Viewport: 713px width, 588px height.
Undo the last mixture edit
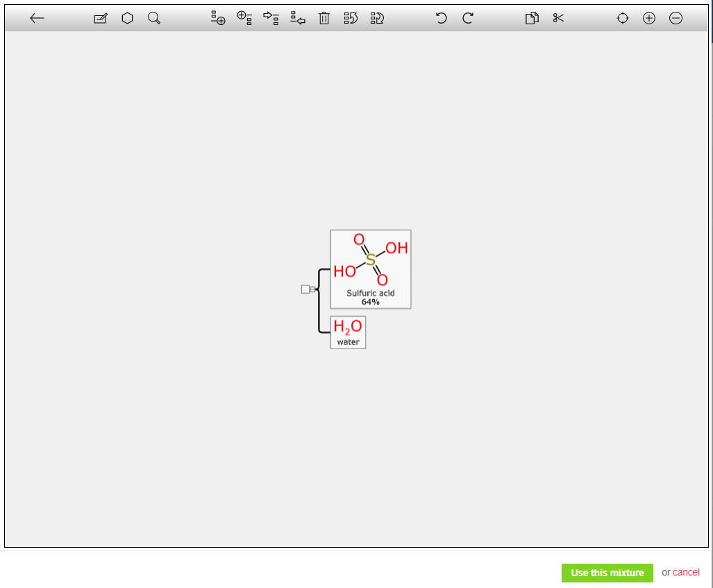[x=441, y=18]
